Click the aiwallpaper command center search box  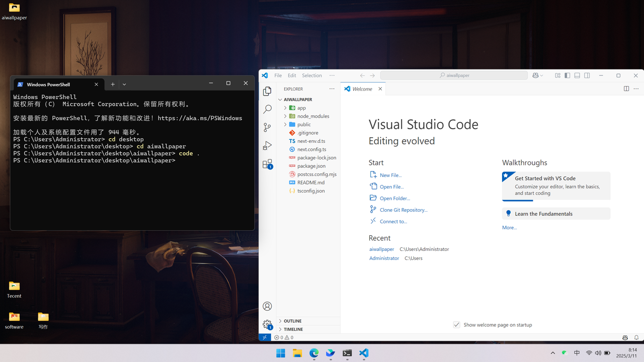454,75
